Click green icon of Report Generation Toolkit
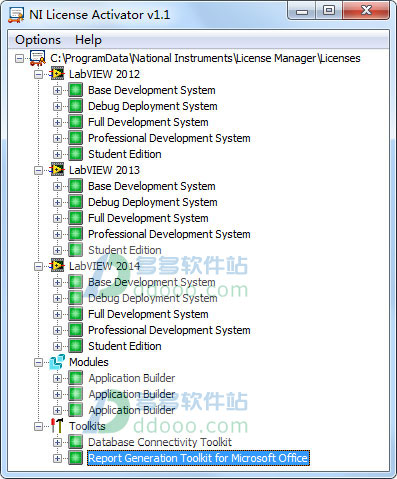 pyautogui.click(x=76, y=458)
